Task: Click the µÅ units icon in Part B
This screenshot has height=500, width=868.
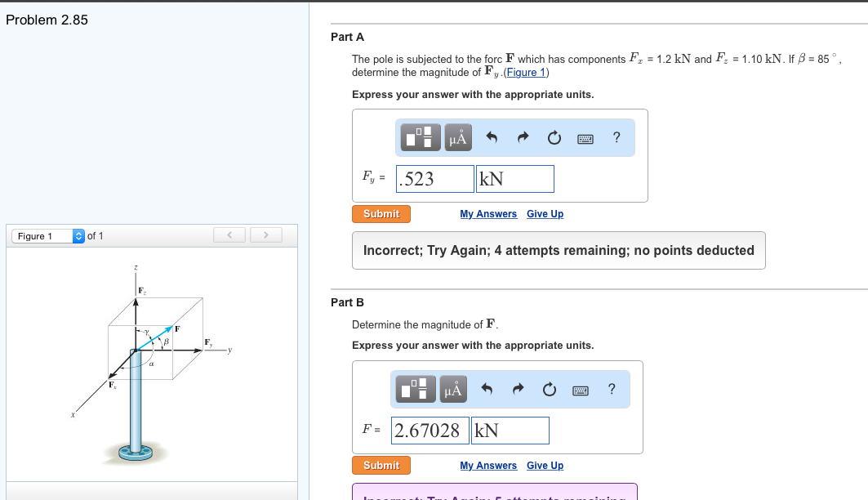Action: point(452,389)
